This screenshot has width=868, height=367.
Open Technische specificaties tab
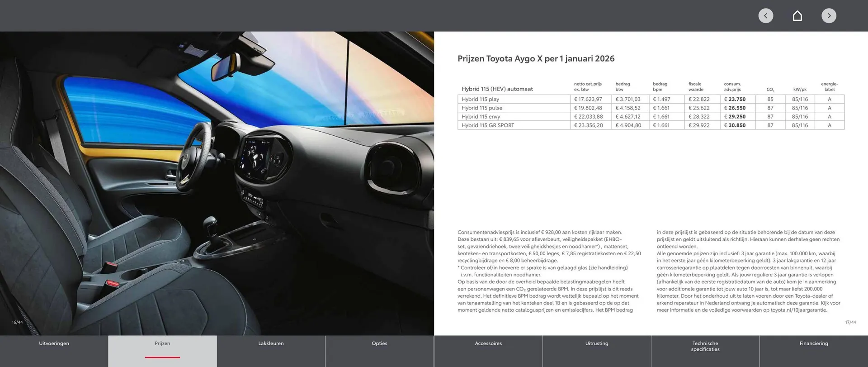coord(705,351)
